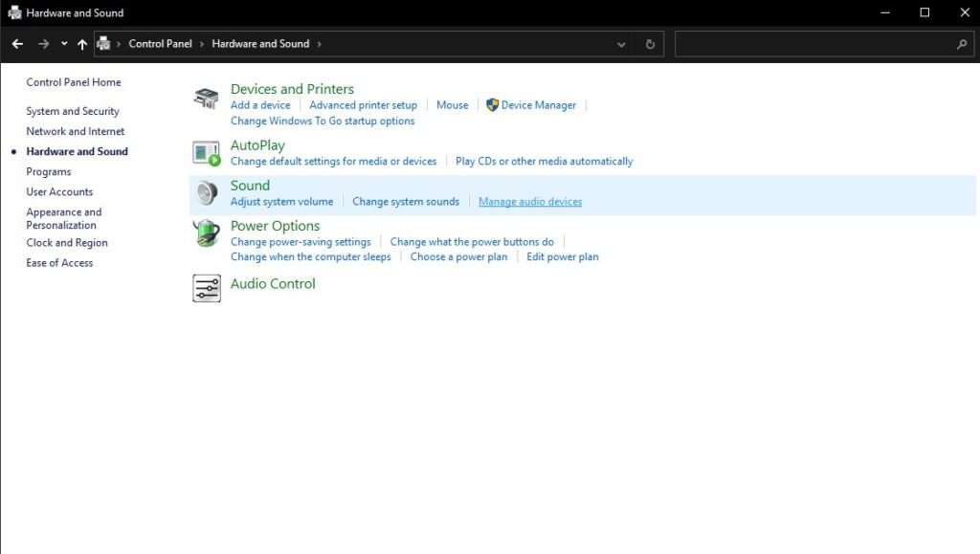Viewport: 980px width, 554px height.
Task: Launch the Device Manager link
Action: pos(539,105)
